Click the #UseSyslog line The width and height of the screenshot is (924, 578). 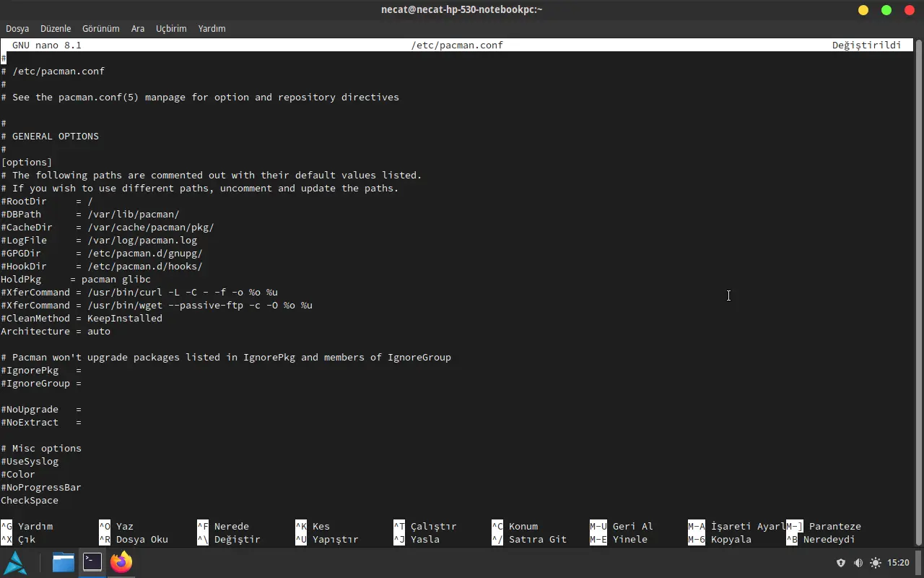coord(30,461)
